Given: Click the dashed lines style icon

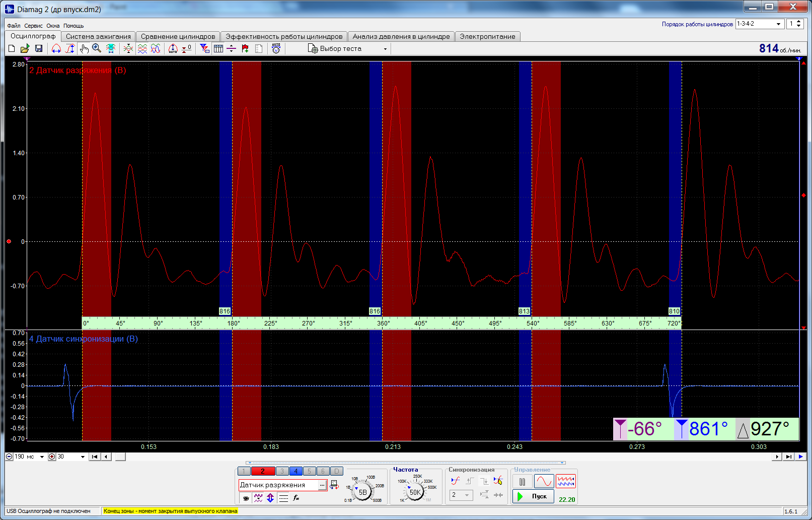Looking at the screenshot, I should [x=283, y=498].
